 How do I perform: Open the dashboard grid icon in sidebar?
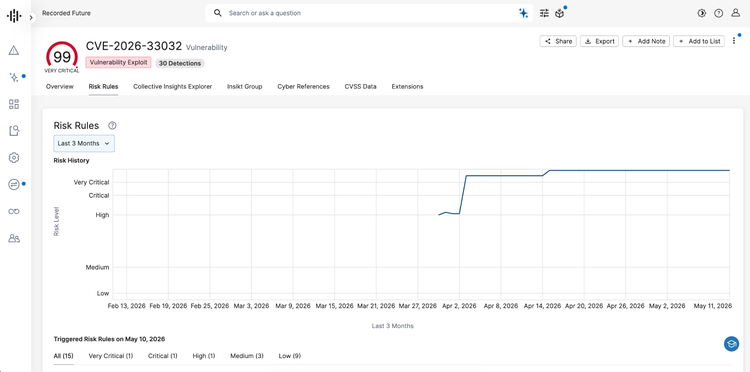pos(14,104)
